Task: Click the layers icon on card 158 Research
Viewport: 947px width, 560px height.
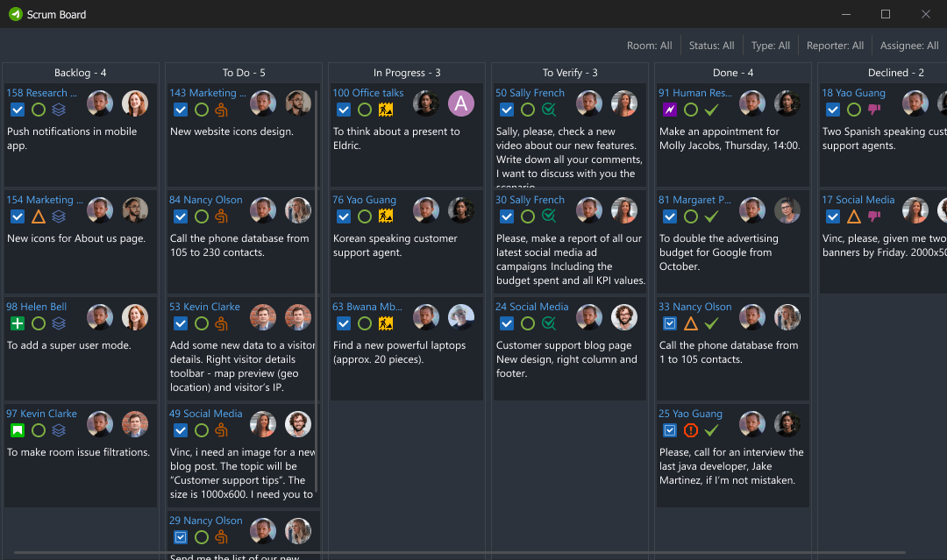Action: (58, 110)
